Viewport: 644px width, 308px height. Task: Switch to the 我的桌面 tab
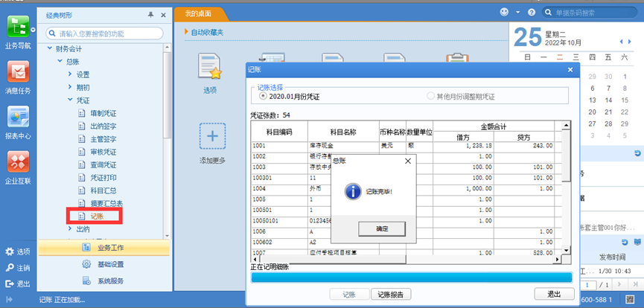click(199, 13)
